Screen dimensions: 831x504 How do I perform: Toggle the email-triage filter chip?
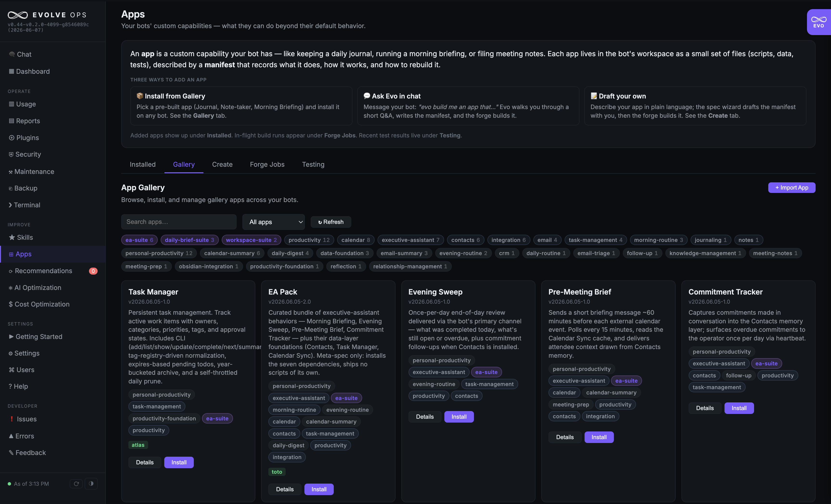click(596, 253)
